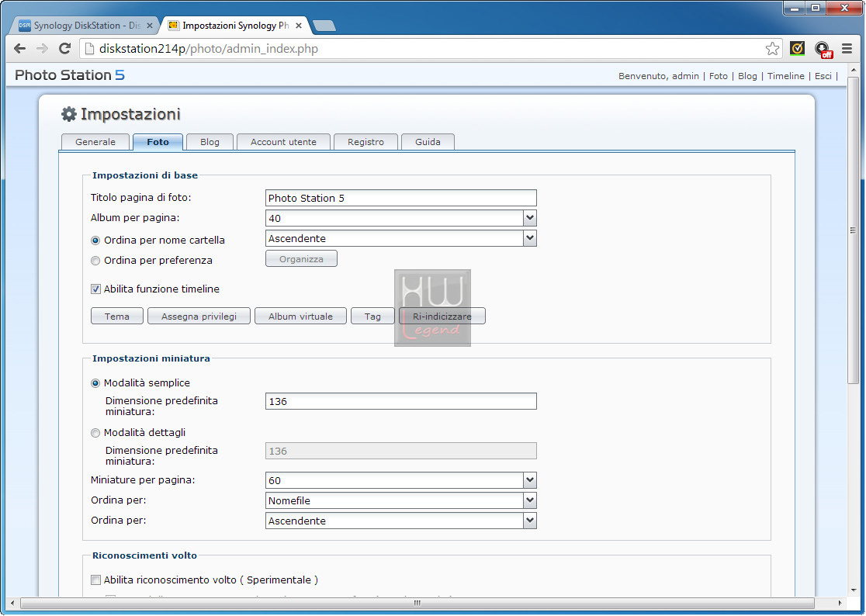This screenshot has width=866, height=616.
Task: Click the browser address bar
Action: [x=431, y=49]
